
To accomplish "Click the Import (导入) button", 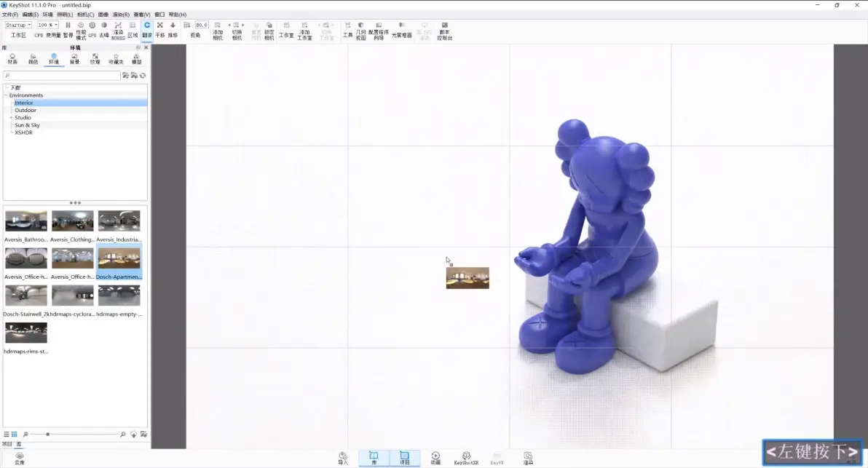I will 343,459.
